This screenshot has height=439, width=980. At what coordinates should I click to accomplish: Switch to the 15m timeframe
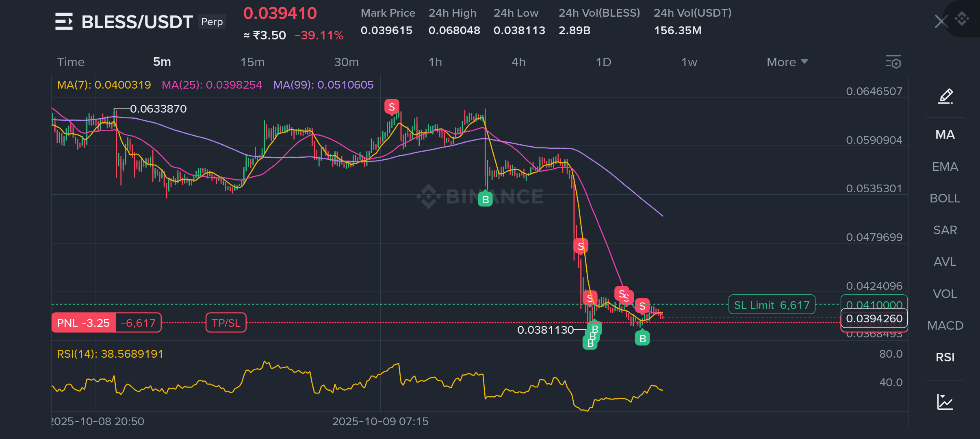tap(252, 62)
